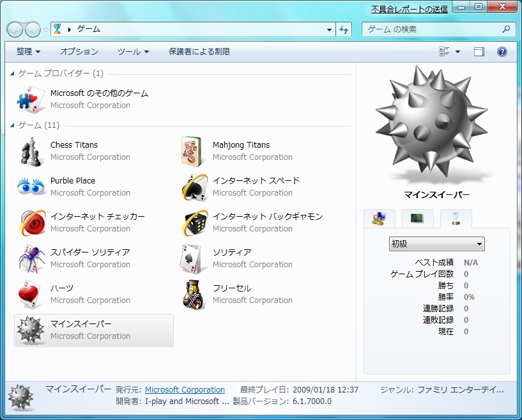Select the スパイダー ソリティア spider icon

[31, 258]
